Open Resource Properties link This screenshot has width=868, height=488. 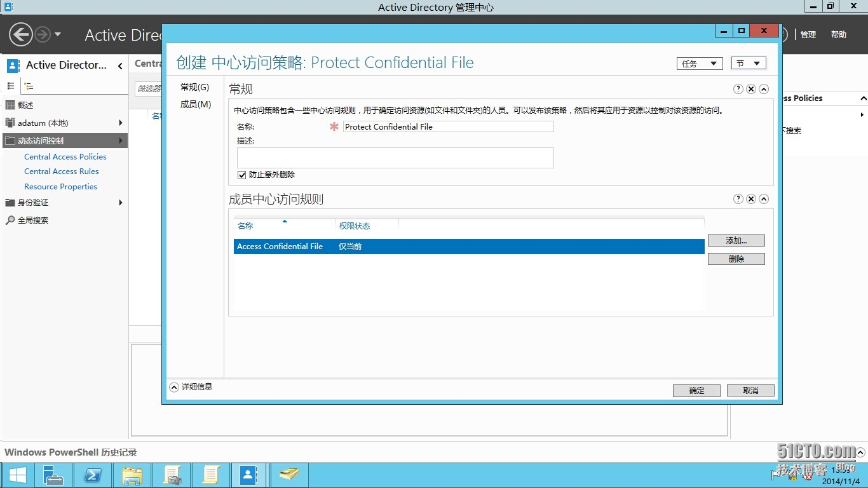pyautogui.click(x=60, y=186)
